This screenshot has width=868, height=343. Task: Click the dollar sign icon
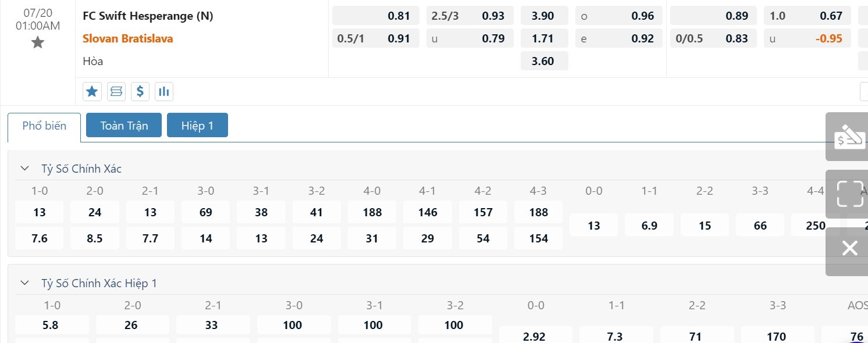[x=140, y=91]
